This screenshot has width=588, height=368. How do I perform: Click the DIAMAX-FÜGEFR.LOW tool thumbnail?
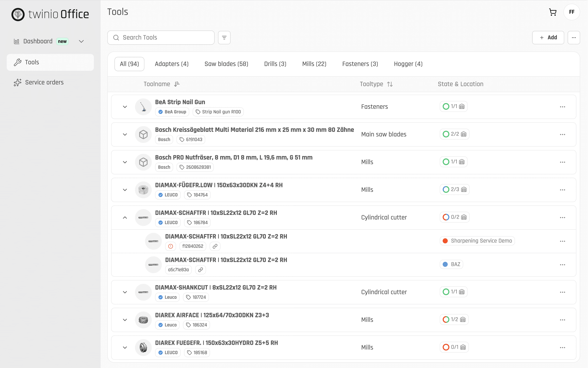143,190
